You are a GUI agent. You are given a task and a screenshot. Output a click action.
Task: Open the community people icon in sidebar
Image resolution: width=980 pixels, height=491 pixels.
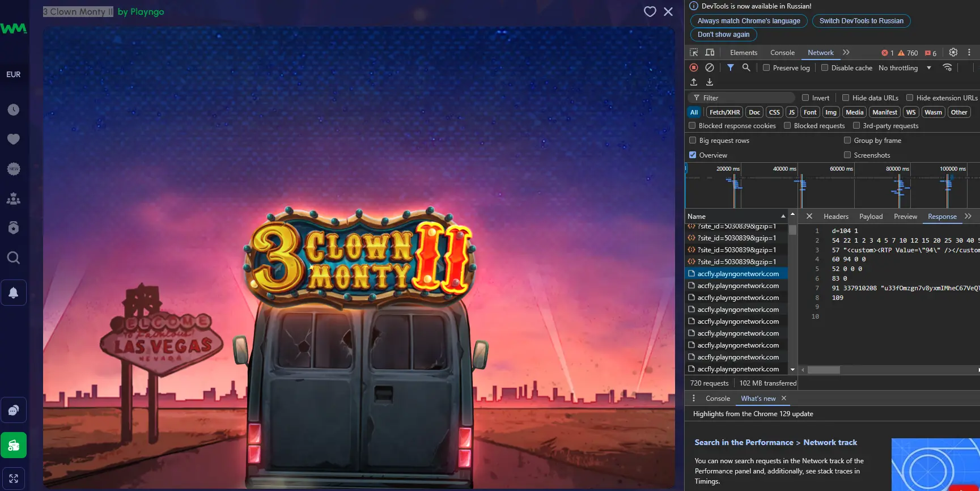14,198
